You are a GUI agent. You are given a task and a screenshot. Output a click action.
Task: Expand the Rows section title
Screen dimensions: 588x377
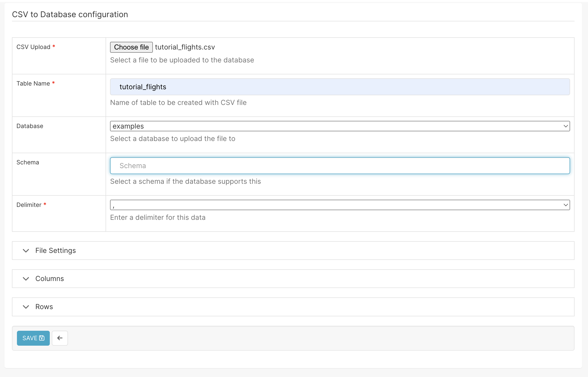click(44, 307)
